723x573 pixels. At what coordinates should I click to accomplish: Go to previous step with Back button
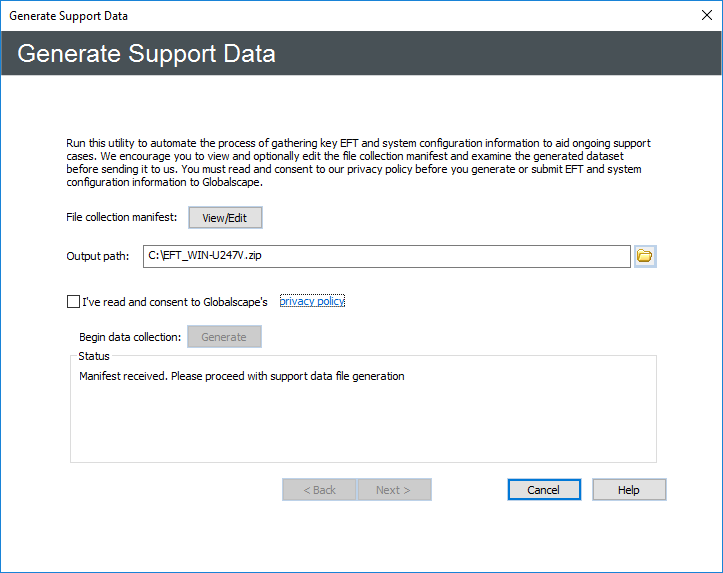click(319, 490)
